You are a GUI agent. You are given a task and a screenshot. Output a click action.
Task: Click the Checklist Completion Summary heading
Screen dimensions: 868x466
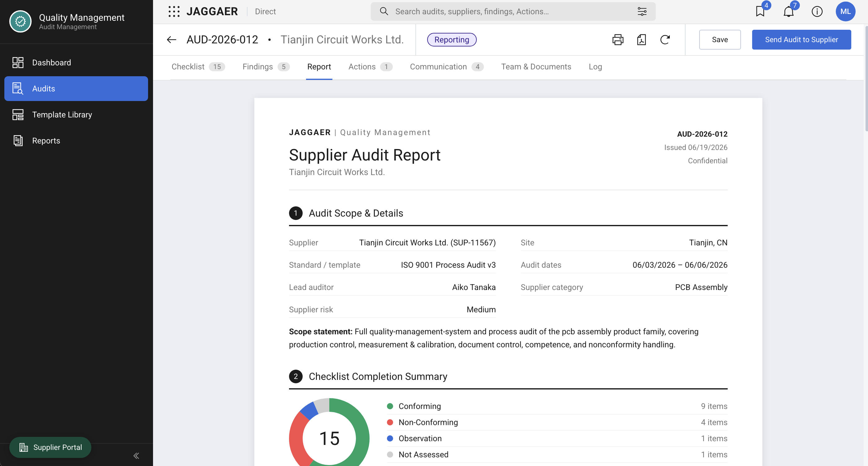(x=378, y=376)
